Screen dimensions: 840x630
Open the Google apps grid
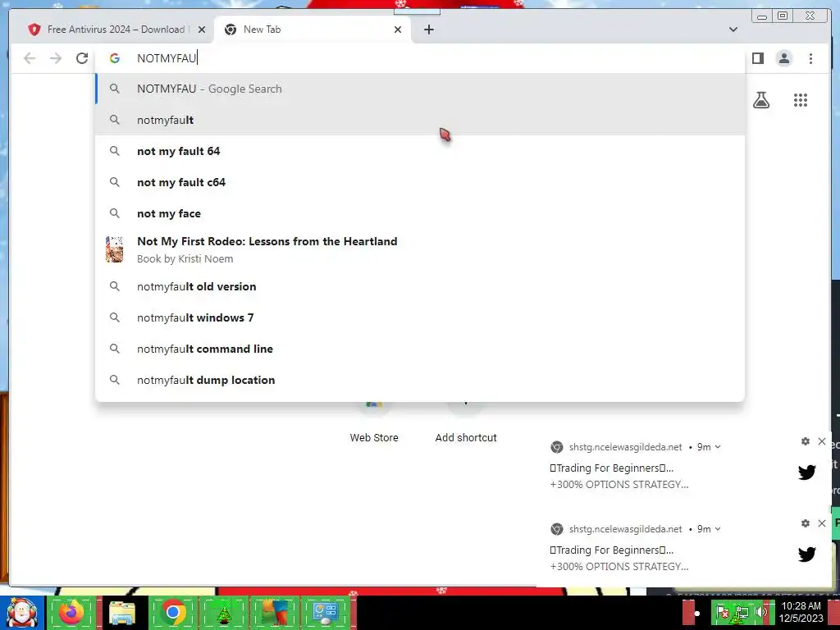(801, 99)
